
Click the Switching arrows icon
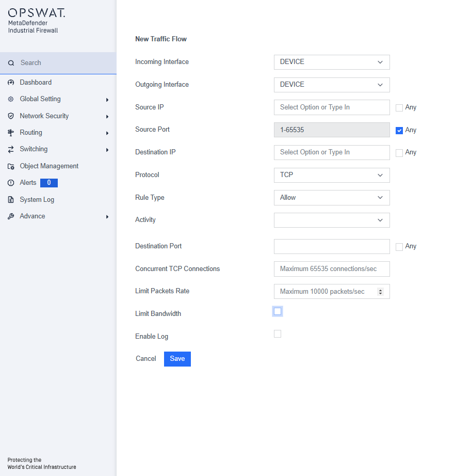pos(11,149)
